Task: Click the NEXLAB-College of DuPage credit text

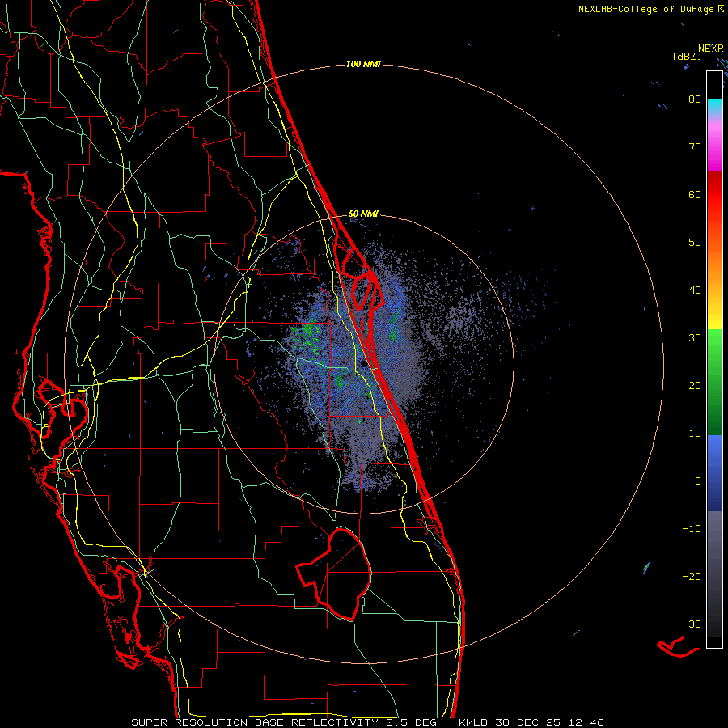Action: (x=650, y=9)
